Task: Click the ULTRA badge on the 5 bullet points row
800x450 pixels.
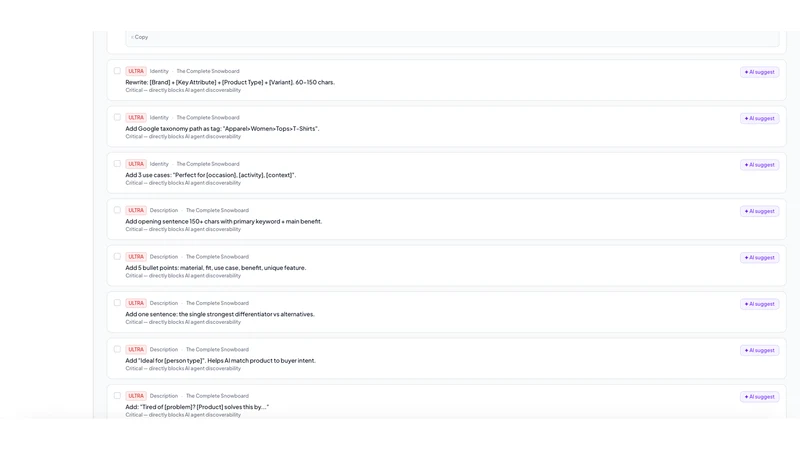Action: click(136, 257)
